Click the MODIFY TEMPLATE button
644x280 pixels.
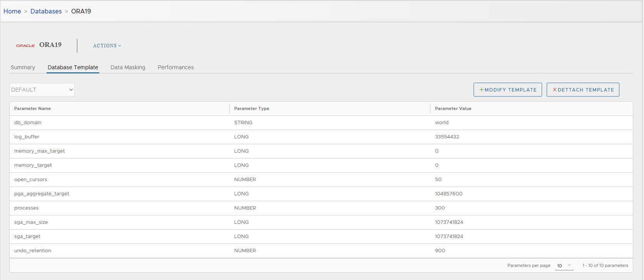[507, 90]
